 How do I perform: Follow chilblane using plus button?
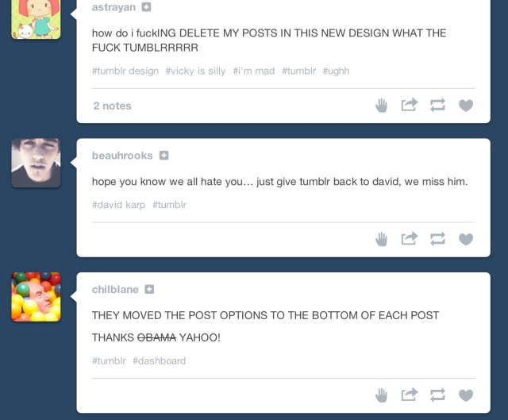pyautogui.click(x=149, y=289)
